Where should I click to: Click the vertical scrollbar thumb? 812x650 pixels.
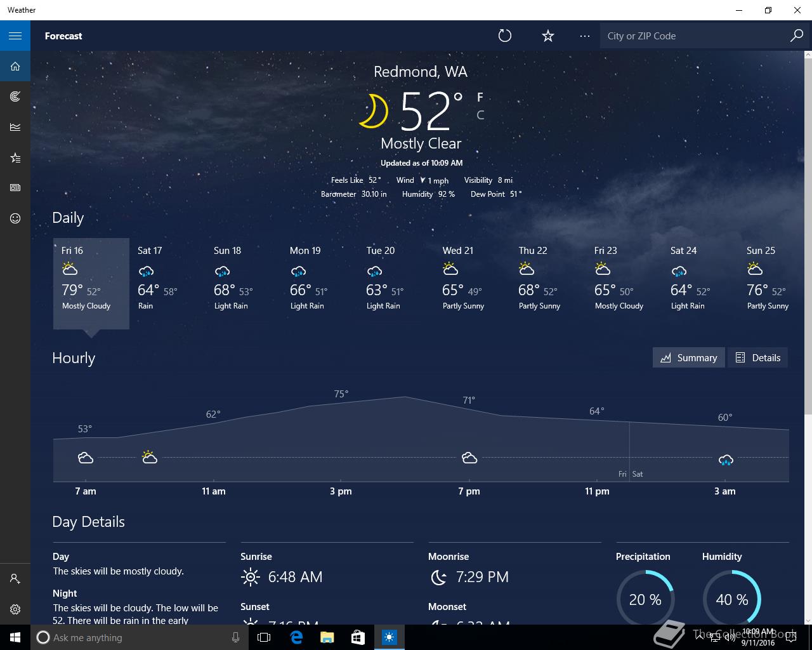click(808, 236)
